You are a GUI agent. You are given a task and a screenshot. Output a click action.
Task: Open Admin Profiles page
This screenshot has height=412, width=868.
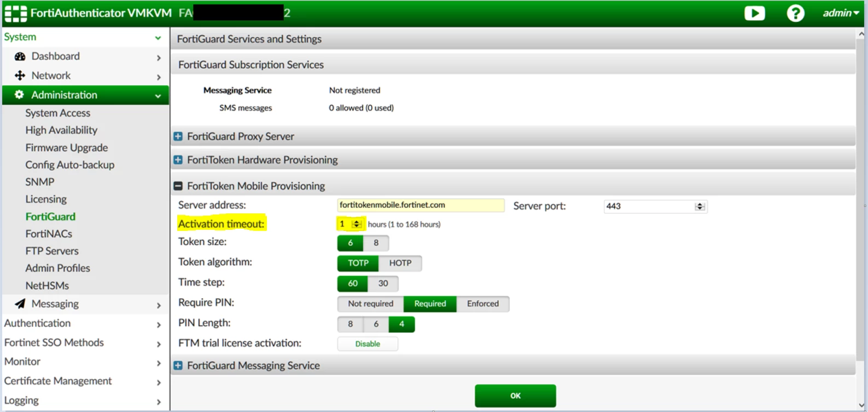[57, 268]
